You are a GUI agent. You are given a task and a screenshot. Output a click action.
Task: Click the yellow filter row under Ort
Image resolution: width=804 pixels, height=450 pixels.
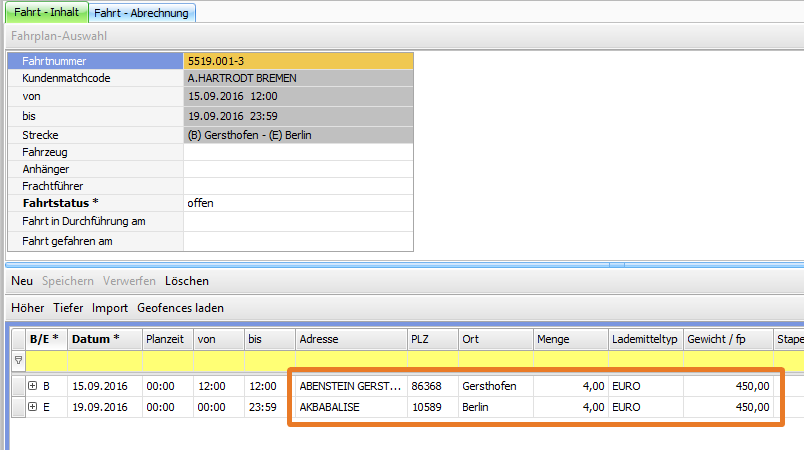pyautogui.click(x=495, y=360)
